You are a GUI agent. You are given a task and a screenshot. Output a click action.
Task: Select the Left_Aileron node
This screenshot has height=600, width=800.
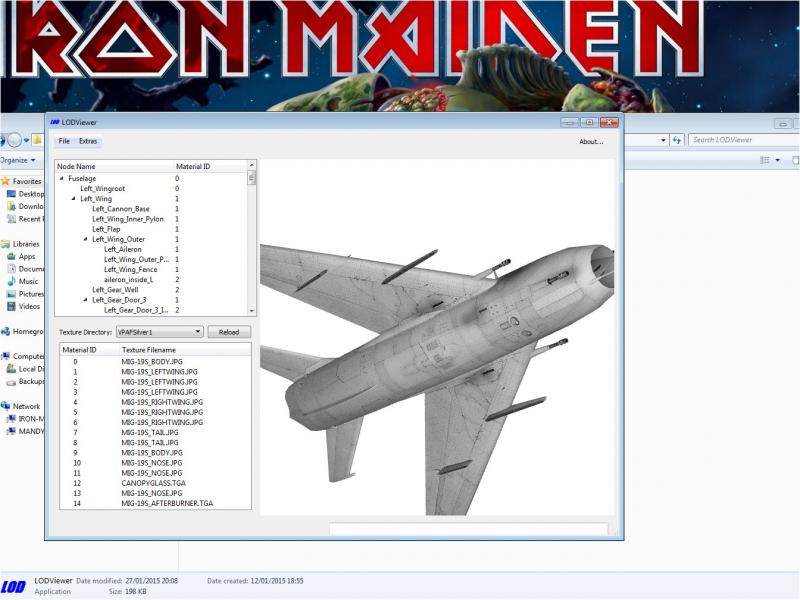122,249
